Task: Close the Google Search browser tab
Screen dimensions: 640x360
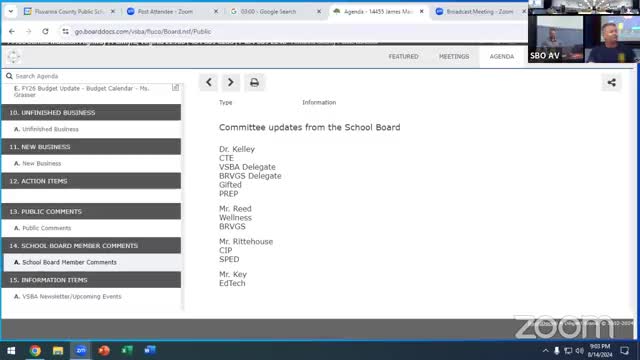Action: point(319,11)
